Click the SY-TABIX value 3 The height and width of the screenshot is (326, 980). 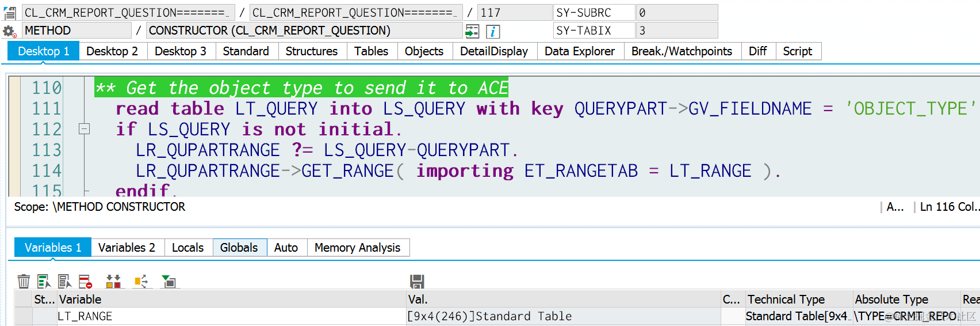(677, 31)
